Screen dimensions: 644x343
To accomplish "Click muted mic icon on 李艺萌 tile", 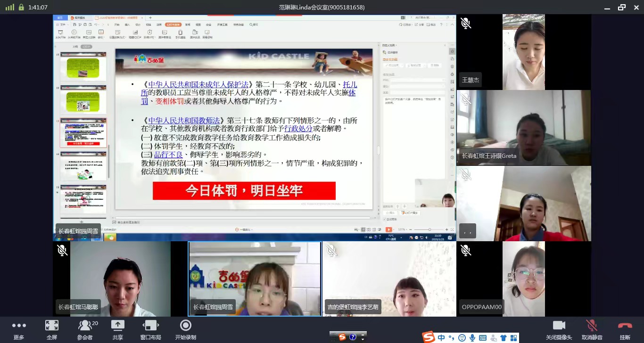I will point(331,250).
